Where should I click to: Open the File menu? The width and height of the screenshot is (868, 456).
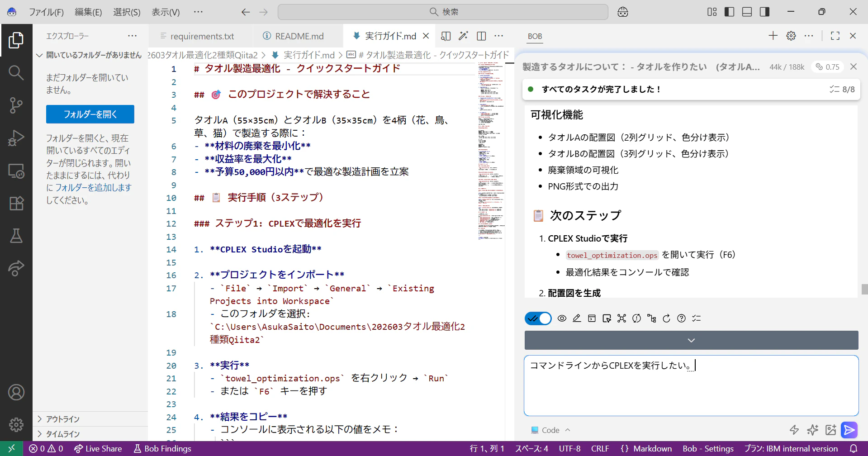46,12
